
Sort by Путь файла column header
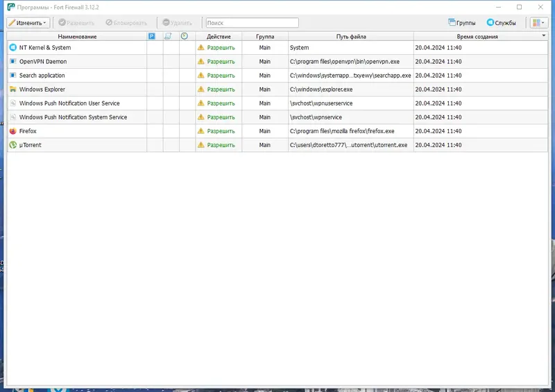(351, 37)
